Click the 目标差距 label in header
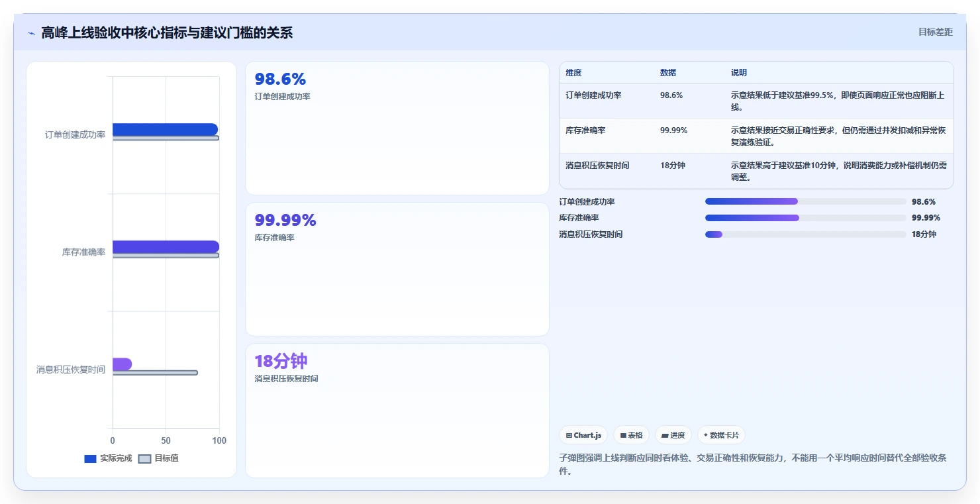 click(x=935, y=32)
